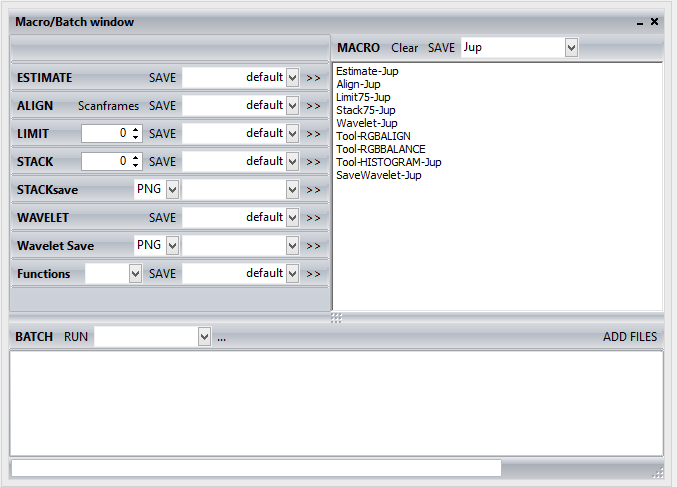Open the Functions type dropdown

[135, 274]
